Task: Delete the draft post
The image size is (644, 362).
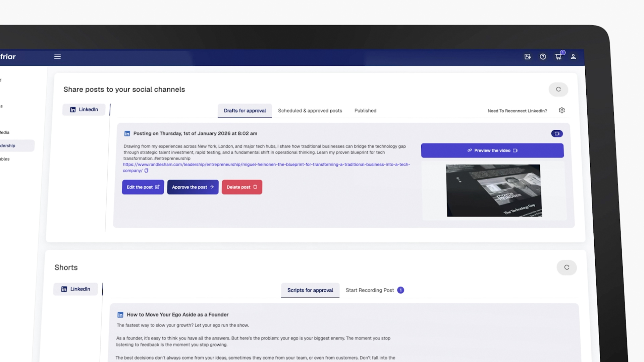Action: click(241, 187)
